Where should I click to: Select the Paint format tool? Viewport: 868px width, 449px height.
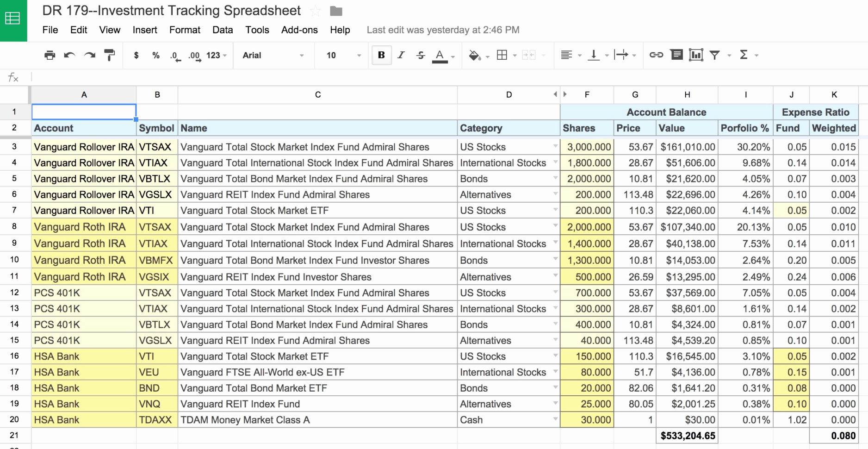coord(110,55)
